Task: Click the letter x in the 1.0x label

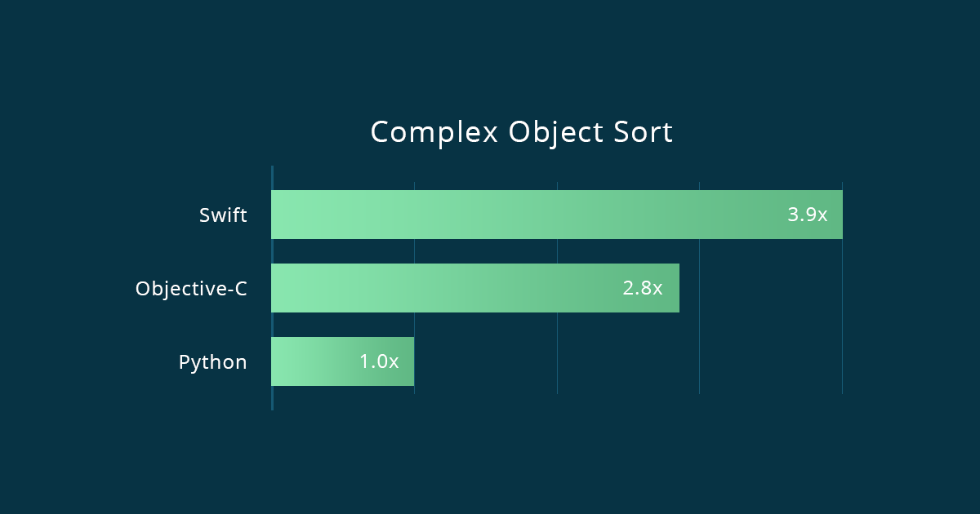Action: click(394, 362)
